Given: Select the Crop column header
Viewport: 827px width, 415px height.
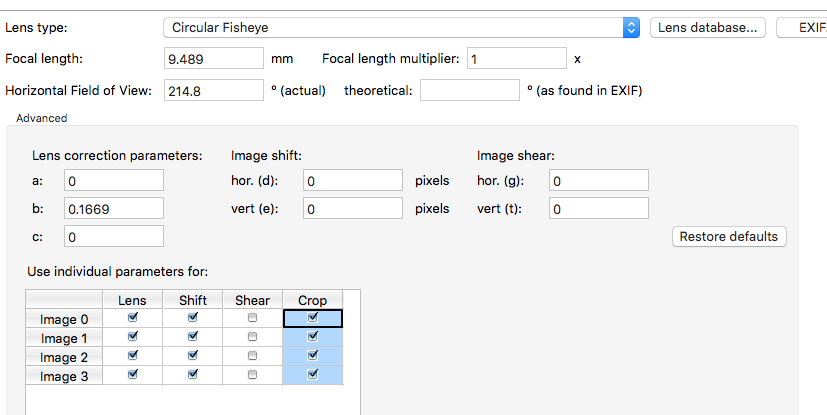Looking at the screenshot, I should click(x=313, y=300).
